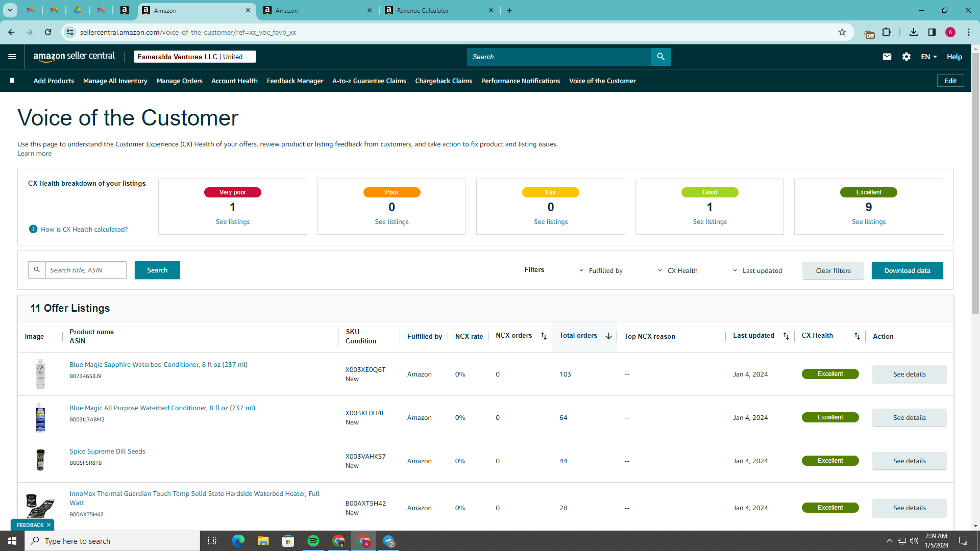Viewport: 980px width, 551px height.
Task: Sort by NCX orders arrows icon
Action: point(544,336)
